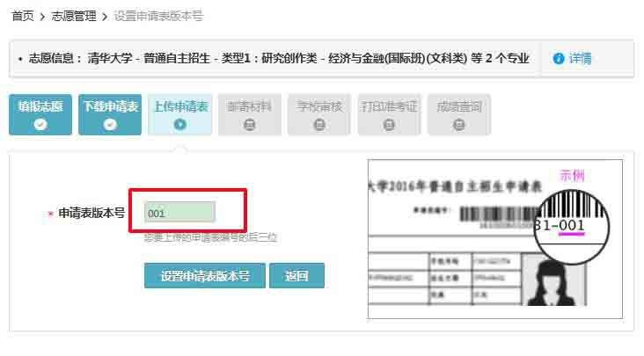Click the blue info icon beside 详情

coord(559,59)
